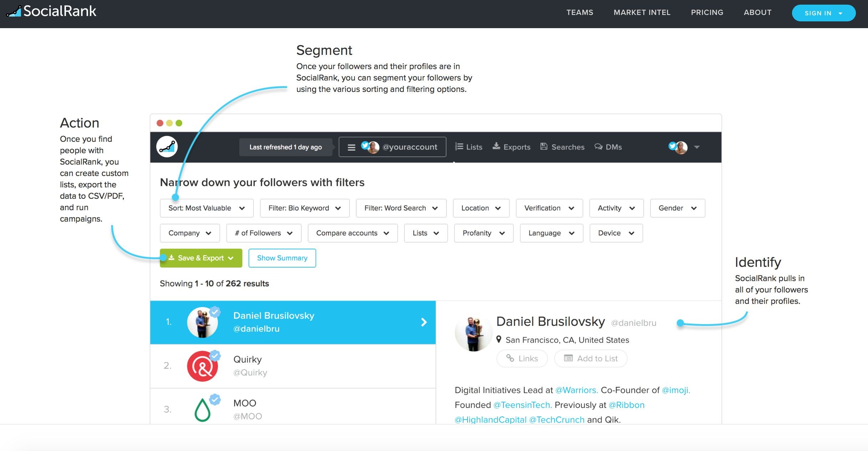Image resolution: width=868 pixels, height=451 pixels.
Task: Open the Compare accounts dropdown
Action: pos(353,233)
